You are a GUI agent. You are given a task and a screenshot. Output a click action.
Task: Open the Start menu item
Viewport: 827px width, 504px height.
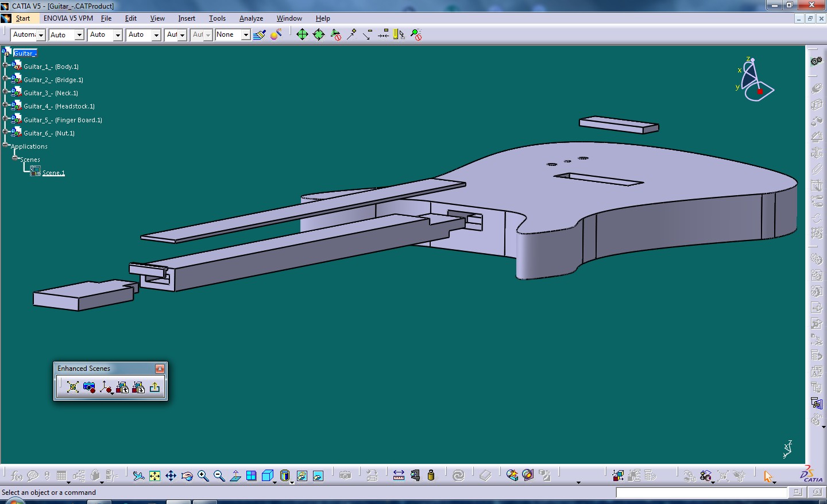pos(23,18)
